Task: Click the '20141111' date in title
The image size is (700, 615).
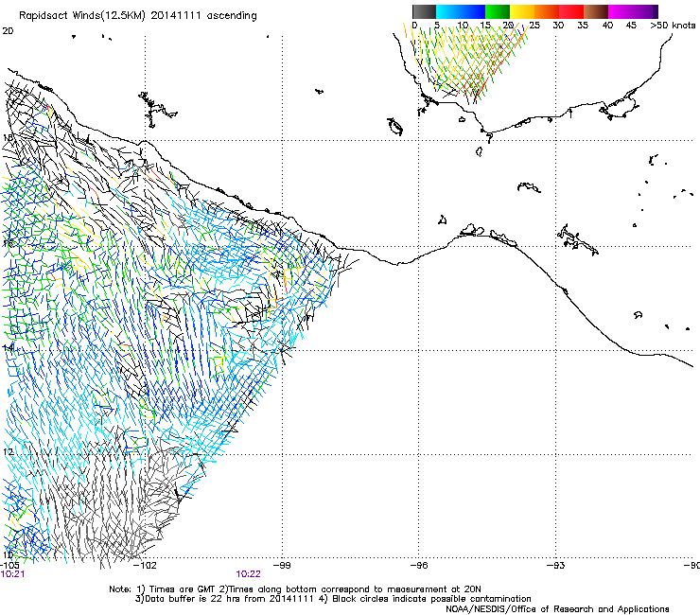Action: tap(176, 16)
